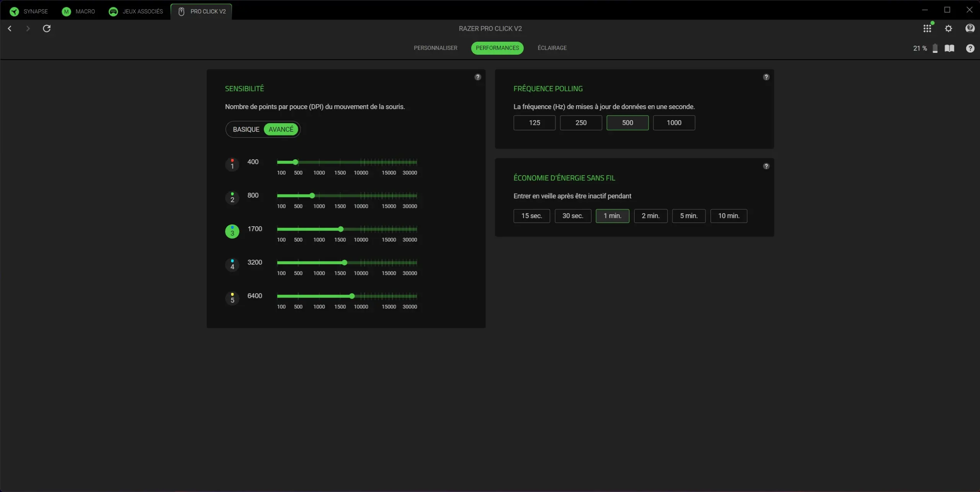Screen dimensions: 980x492
Task: Choose the 1 min. sleep timeout
Action: (x=612, y=216)
